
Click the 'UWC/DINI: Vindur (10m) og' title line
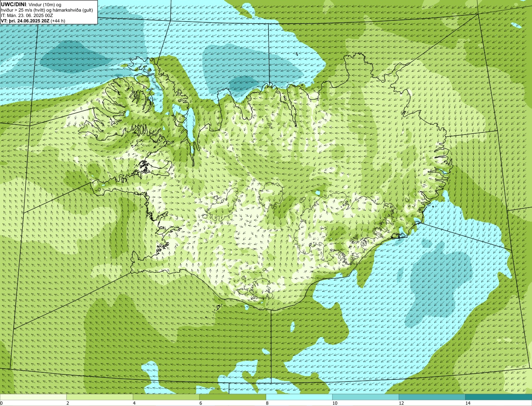click(32, 4)
